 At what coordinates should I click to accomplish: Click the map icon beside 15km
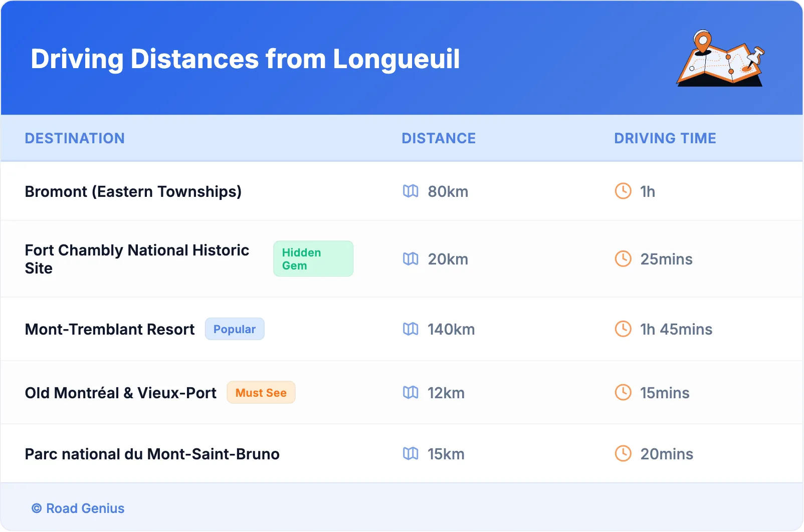point(411,453)
